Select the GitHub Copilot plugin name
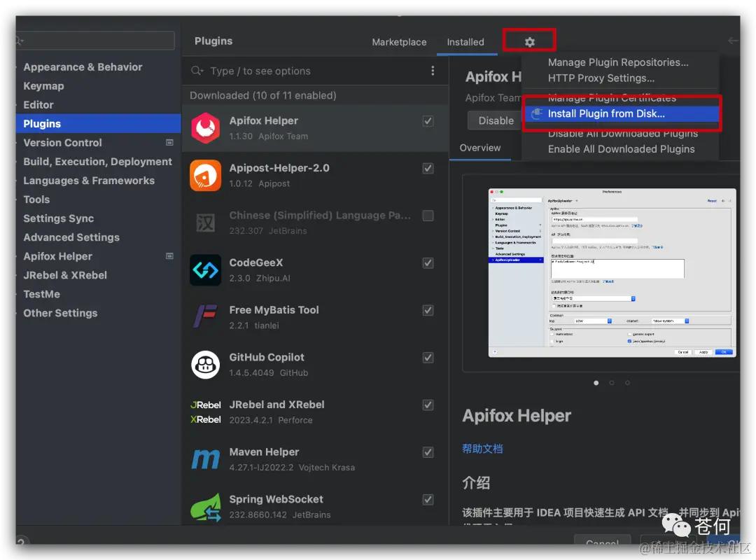The image size is (756, 560). [x=267, y=358]
